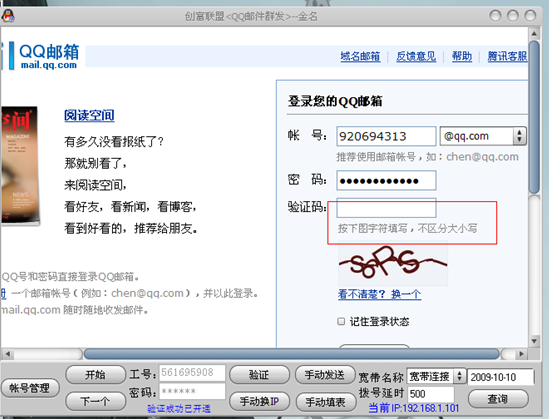The height and width of the screenshot is (419, 549).
Task: Click the horizontal scrollbar thumb
Action: click(291, 354)
